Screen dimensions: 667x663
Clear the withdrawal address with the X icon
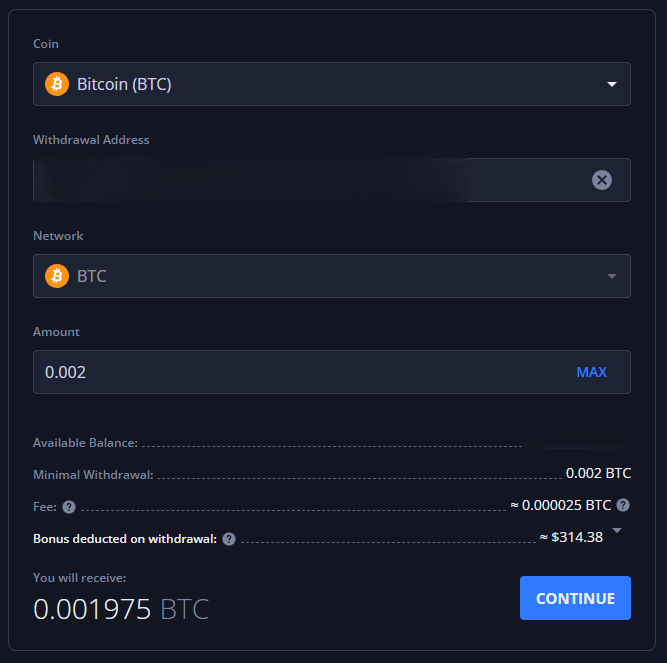pyautogui.click(x=601, y=180)
